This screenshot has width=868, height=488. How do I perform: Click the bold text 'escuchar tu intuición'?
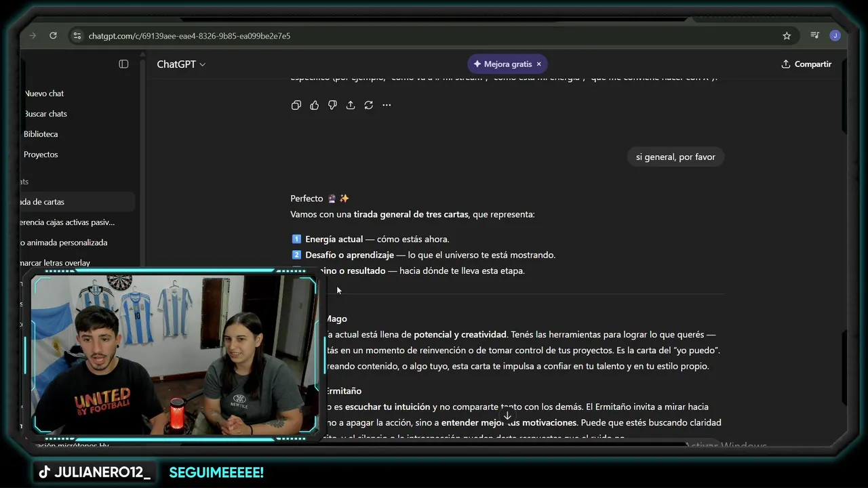(x=387, y=407)
